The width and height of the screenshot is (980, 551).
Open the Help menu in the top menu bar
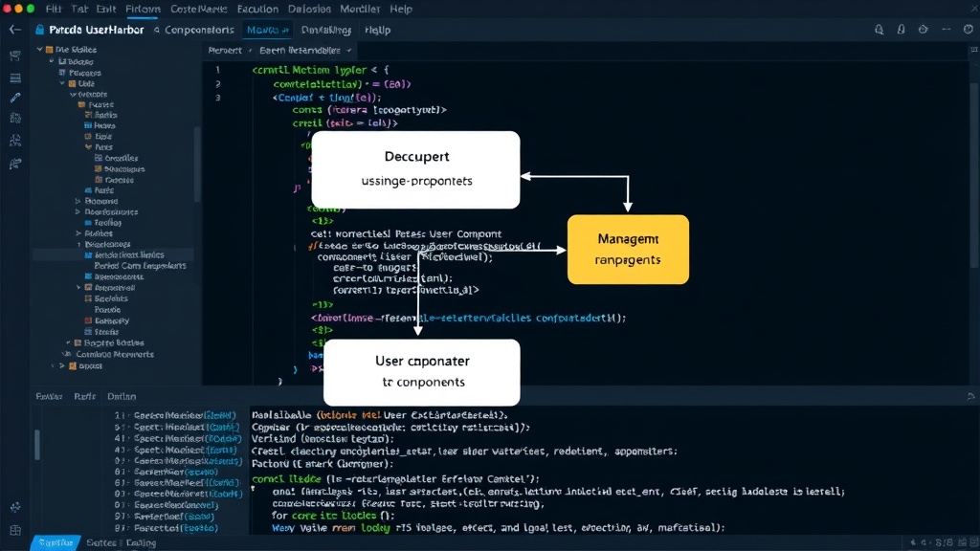(401, 9)
